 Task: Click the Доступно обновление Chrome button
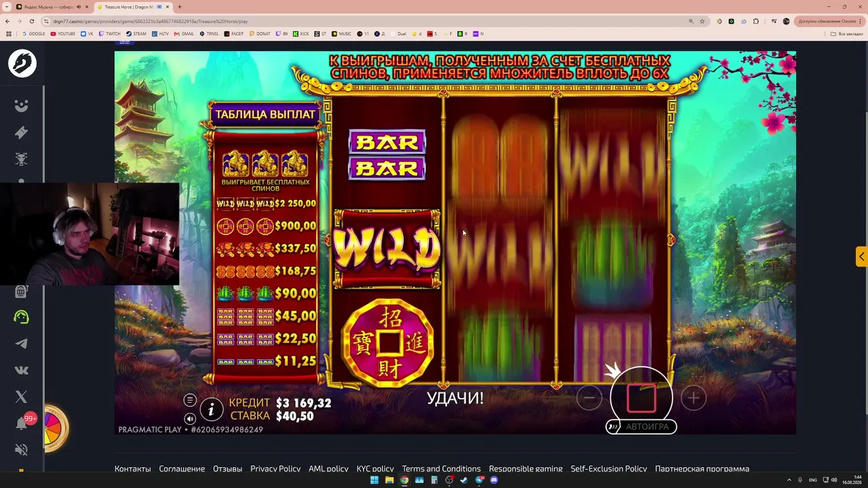click(x=828, y=21)
